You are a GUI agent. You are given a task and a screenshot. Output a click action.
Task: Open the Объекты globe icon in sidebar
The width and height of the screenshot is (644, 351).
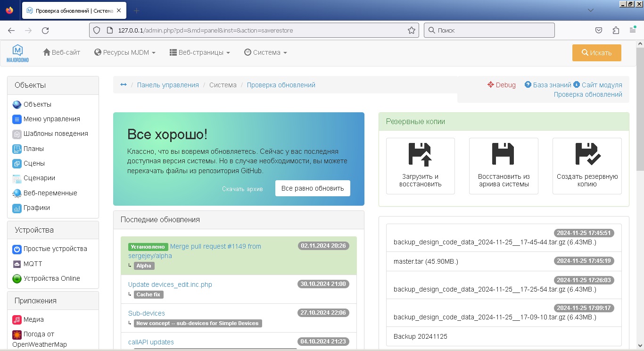click(x=17, y=105)
